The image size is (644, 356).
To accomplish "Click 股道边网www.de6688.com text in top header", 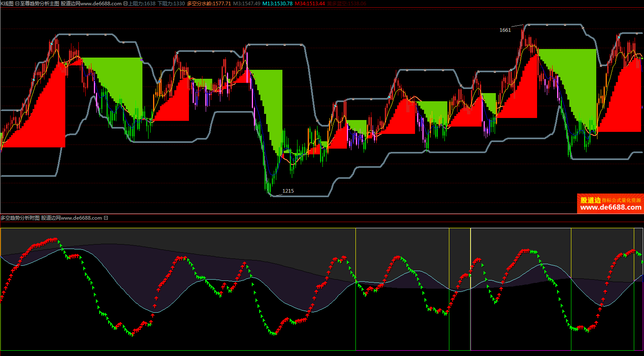I will click(91, 4).
